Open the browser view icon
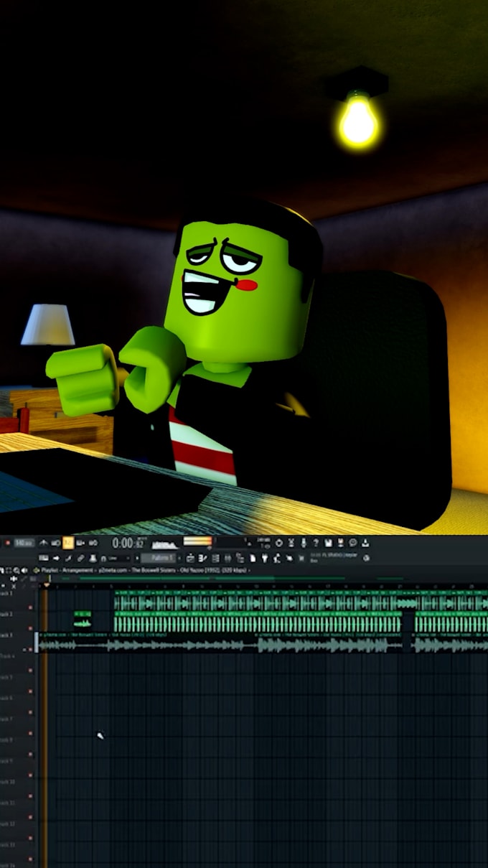Viewport: 488px width, 868px height. (x=239, y=558)
